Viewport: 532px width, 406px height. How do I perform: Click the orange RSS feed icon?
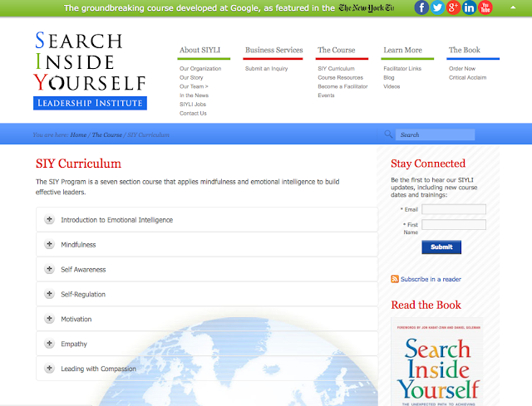click(x=395, y=279)
